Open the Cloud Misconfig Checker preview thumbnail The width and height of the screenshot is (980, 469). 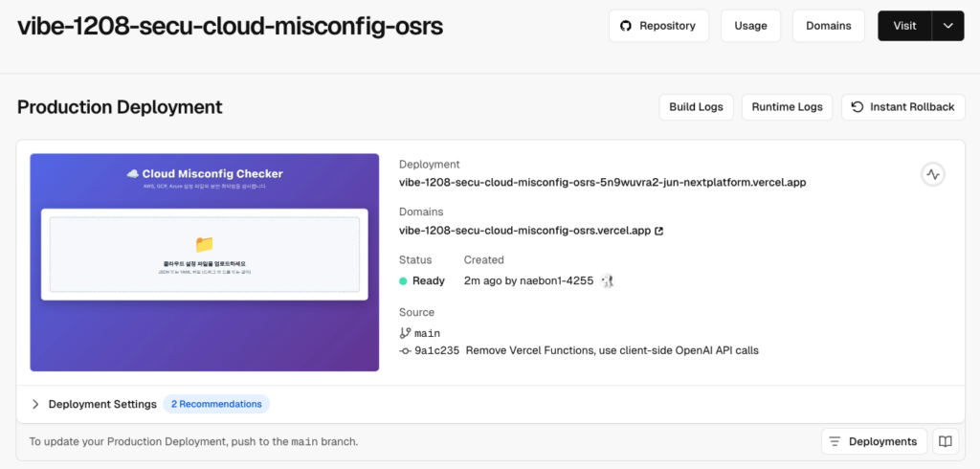204,262
